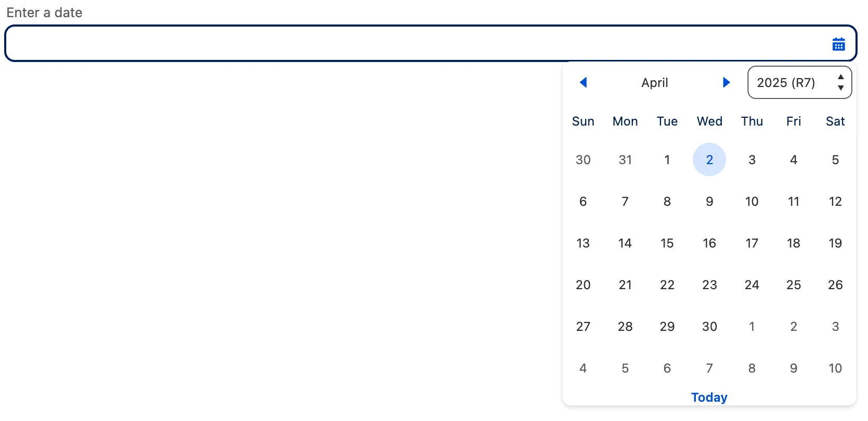
Task: Select April 1 Tuesday date
Action: [667, 159]
